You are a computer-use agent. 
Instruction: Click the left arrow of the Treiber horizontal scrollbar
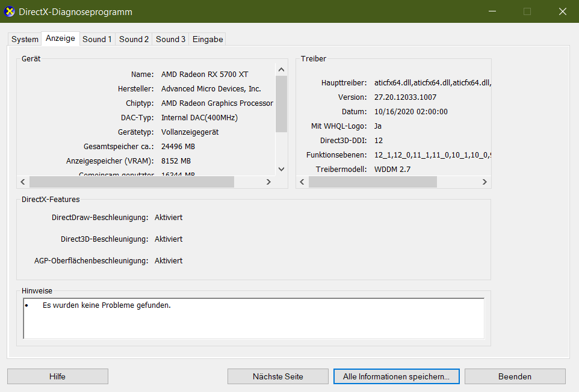pos(302,182)
